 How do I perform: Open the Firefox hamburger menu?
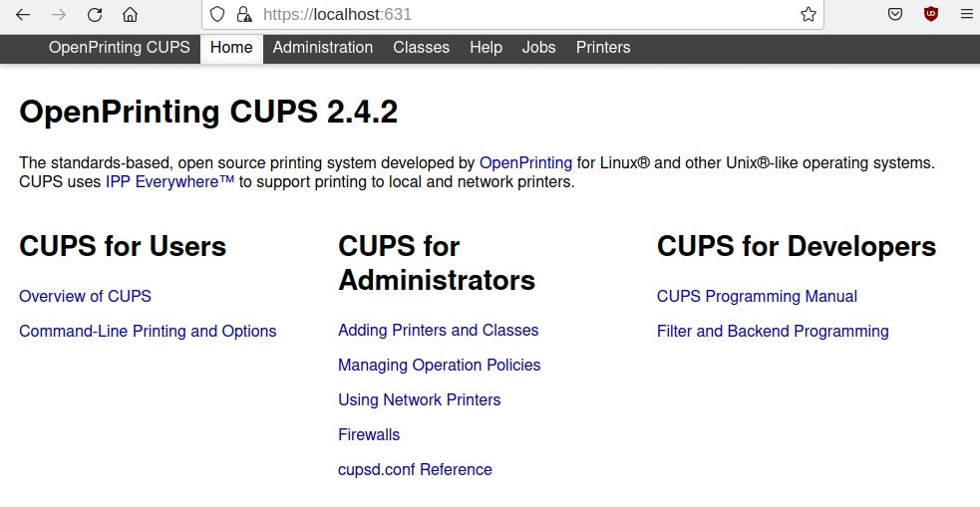pos(967,14)
